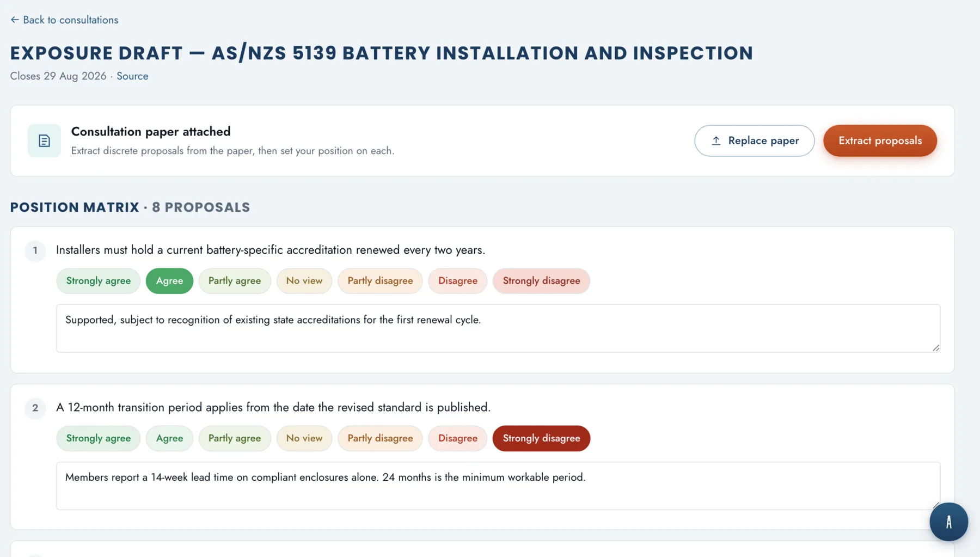Image resolution: width=980 pixels, height=557 pixels.
Task: Select No view for proposal 2
Action: 304,438
